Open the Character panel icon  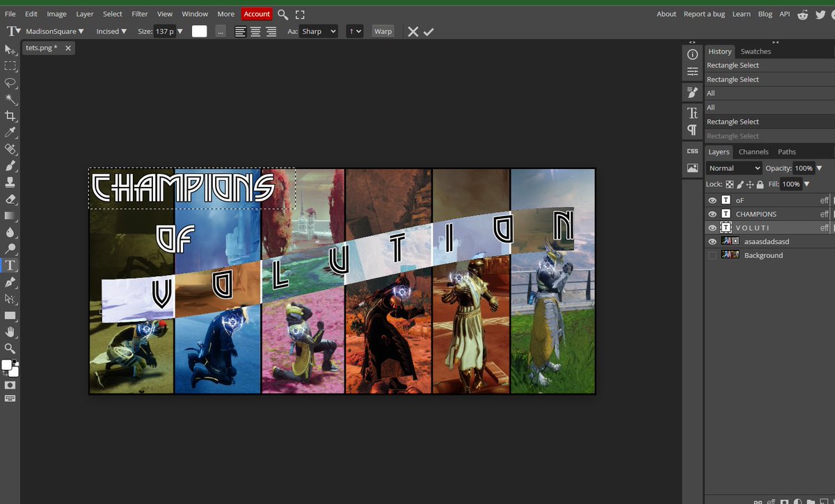(x=692, y=113)
